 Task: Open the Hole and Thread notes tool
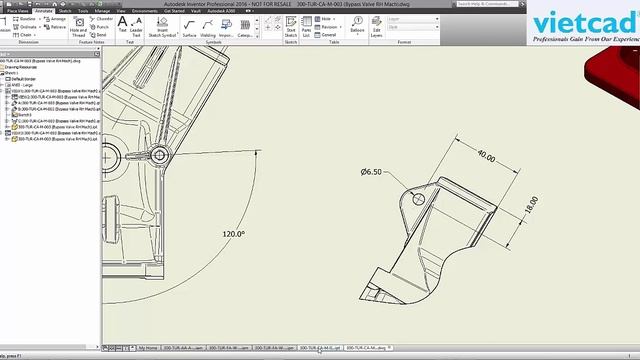pos(78,27)
